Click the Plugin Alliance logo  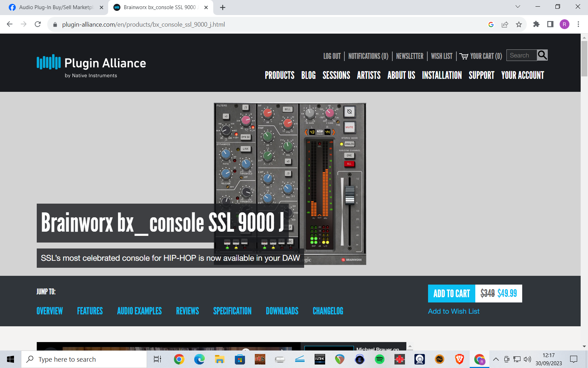pos(91,66)
